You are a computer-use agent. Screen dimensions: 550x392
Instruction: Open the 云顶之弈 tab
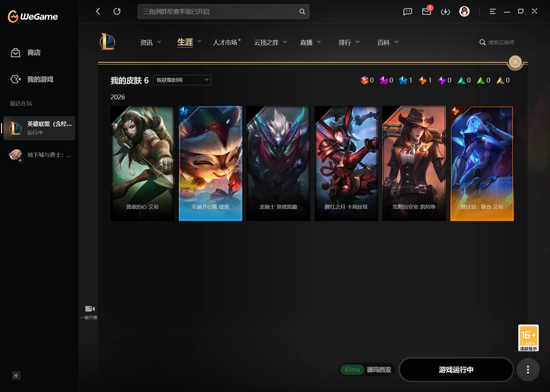pyautogui.click(x=266, y=42)
